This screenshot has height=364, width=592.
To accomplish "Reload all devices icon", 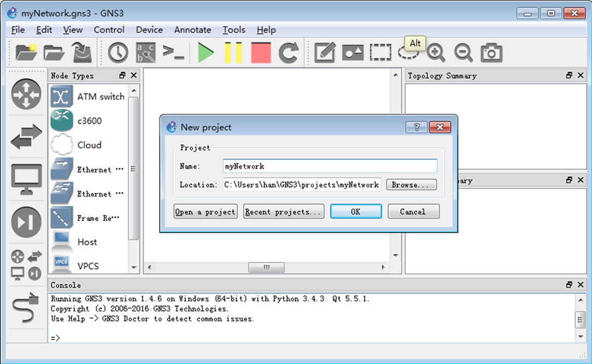I will point(288,53).
